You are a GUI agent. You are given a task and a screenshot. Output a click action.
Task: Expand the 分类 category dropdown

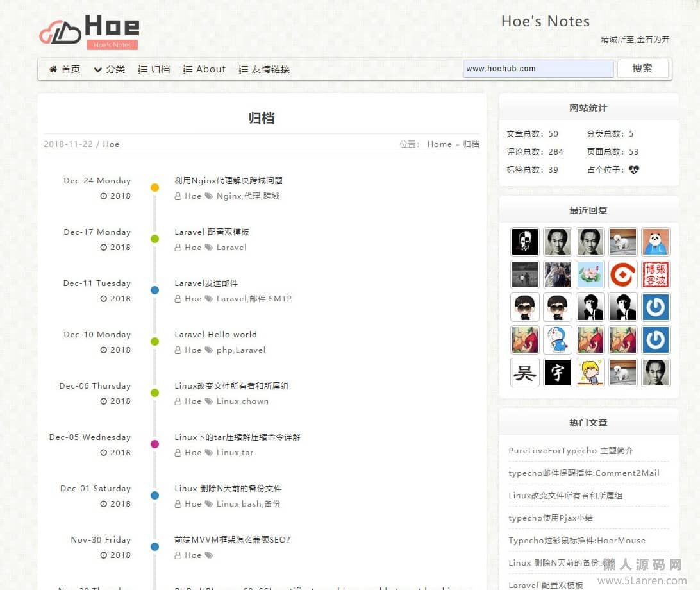110,69
